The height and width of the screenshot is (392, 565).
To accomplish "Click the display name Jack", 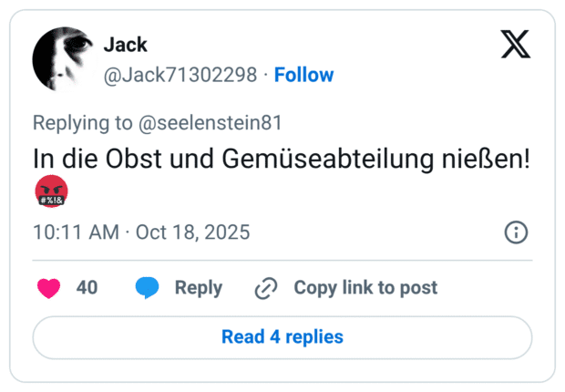I will point(126,45).
